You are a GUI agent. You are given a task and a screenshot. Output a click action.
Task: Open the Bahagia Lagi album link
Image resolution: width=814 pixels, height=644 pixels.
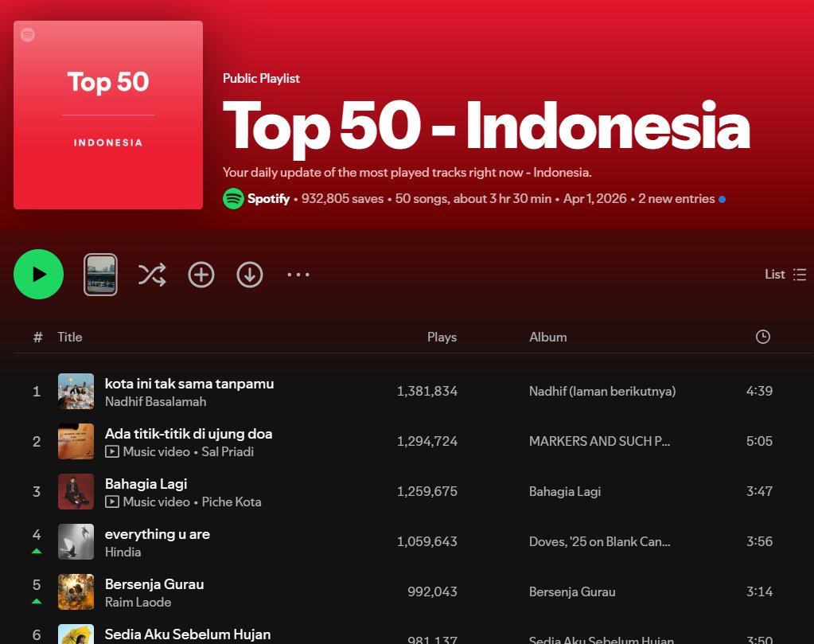565,491
